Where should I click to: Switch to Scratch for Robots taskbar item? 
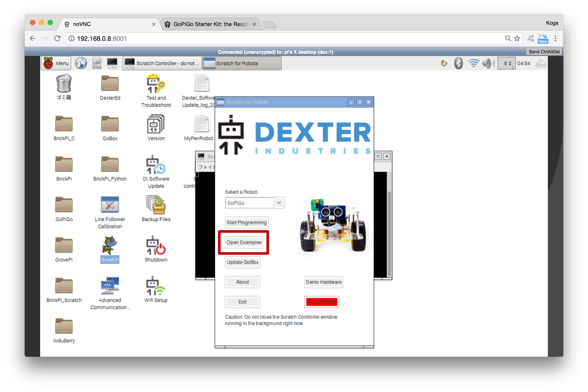[x=242, y=63]
